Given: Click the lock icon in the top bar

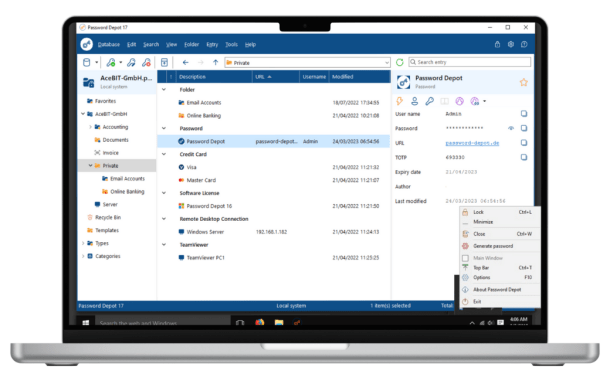Looking at the screenshot, I should tap(497, 44).
